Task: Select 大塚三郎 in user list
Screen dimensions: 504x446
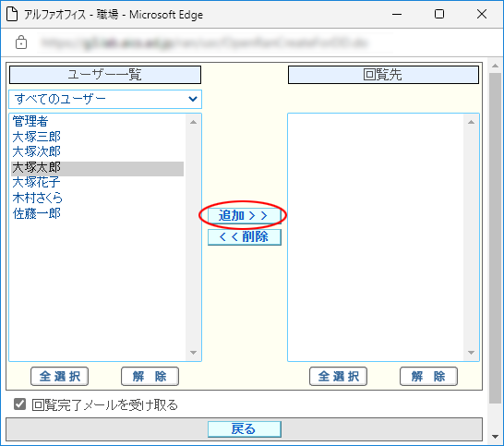Action: tap(36, 137)
